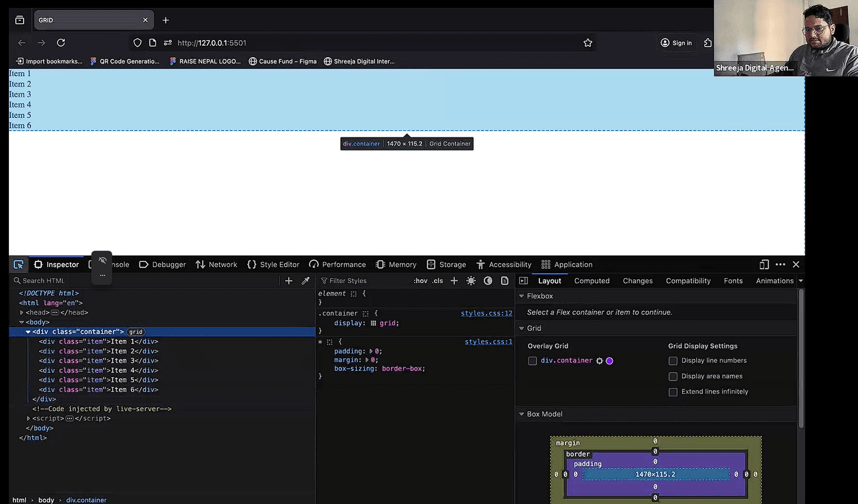858x504 pixels.
Task: Change the grid overlay color swatch
Action: [610, 361]
